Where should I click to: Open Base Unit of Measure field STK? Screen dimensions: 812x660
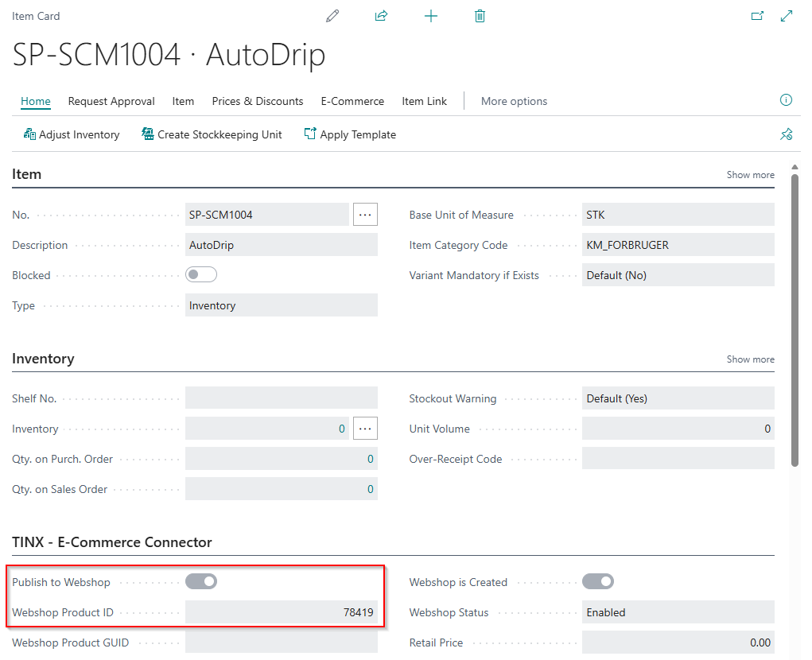(x=678, y=215)
